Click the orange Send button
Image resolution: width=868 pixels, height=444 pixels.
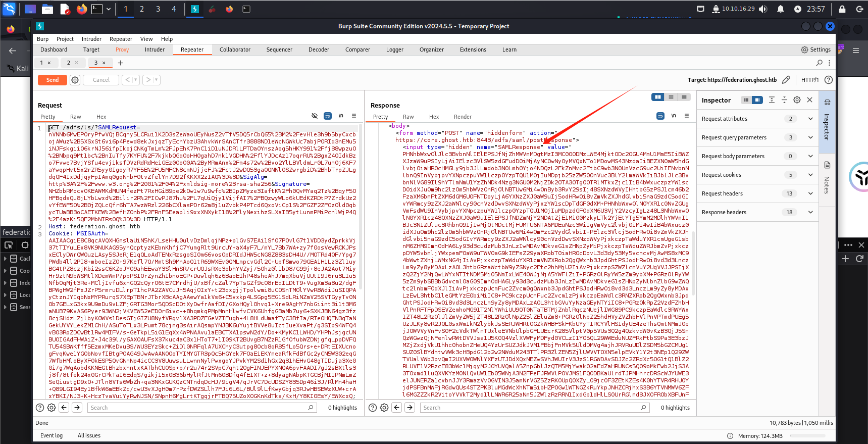[x=53, y=80]
